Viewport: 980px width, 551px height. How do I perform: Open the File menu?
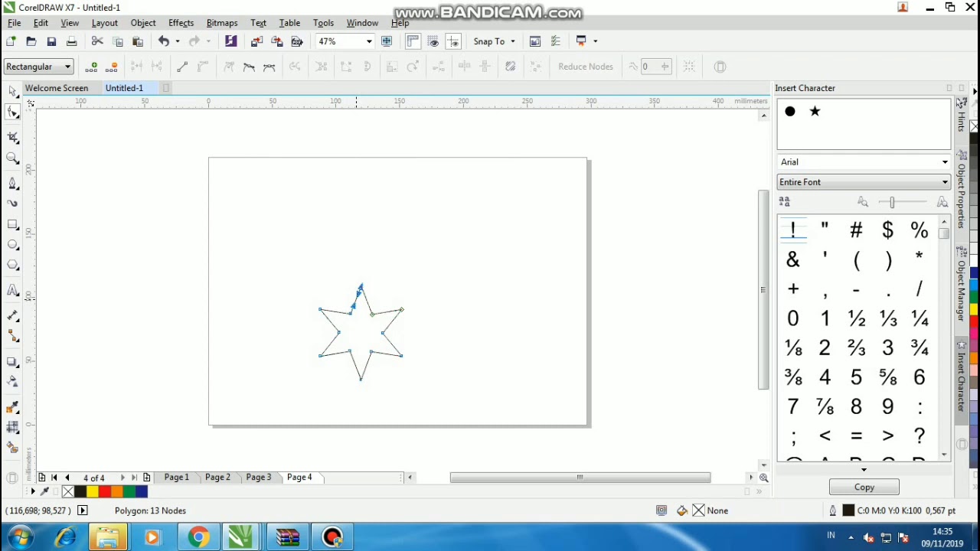15,23
